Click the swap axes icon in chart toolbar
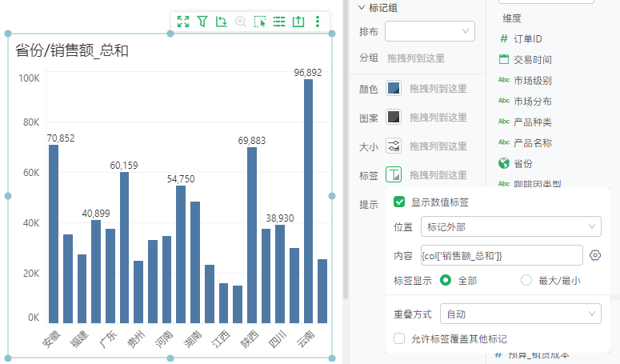The height and width of the screenshot is (364, 620). click(221, 22)
